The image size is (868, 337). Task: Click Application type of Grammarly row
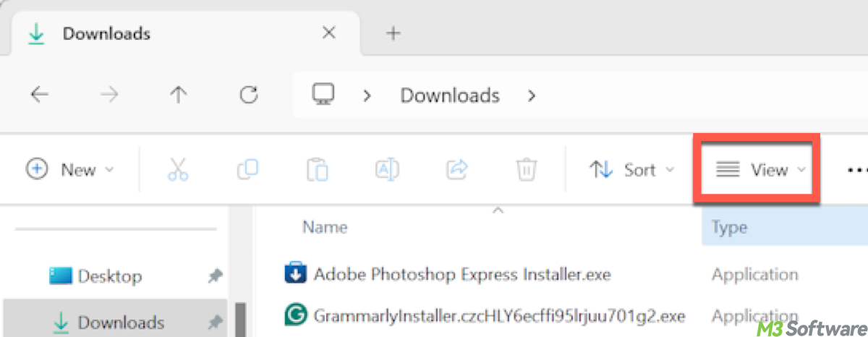tap(755, 316)
